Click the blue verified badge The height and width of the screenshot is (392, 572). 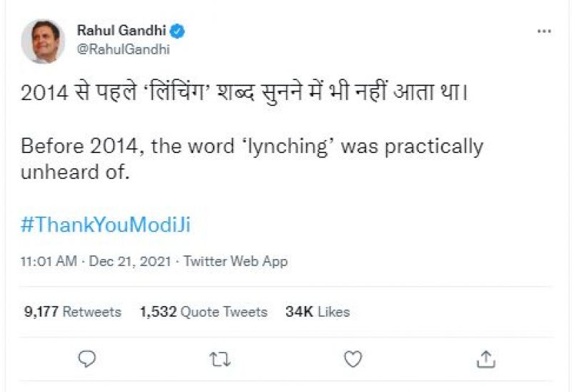point(178,31)
